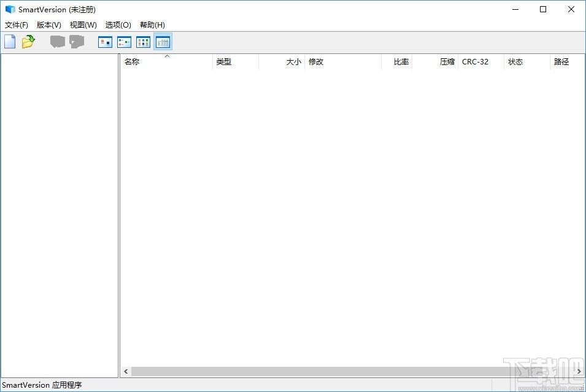The image size is (586, 392).
Task: Sort by the 大小 column header
Action: (282, 62)
